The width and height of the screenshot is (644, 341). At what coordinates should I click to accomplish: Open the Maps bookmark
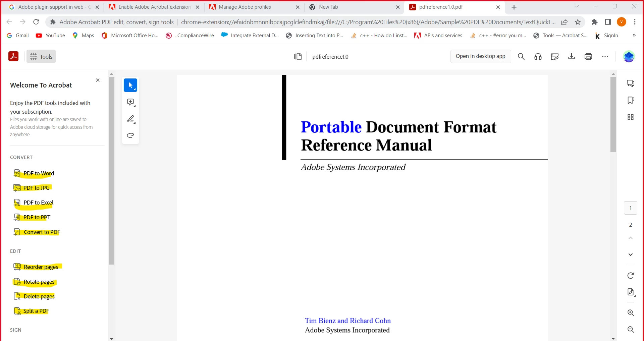(83, 36)
